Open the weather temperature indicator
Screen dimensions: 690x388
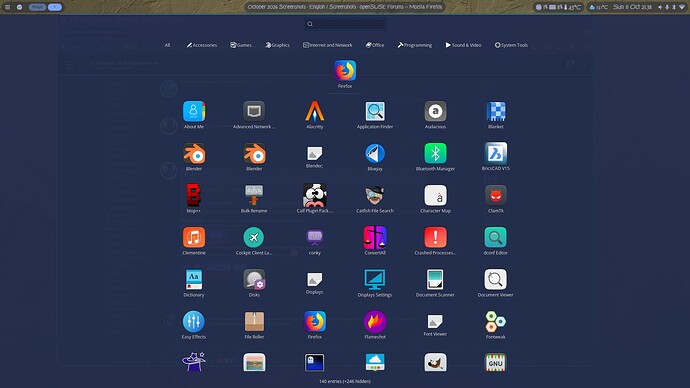tap(599, 7)
